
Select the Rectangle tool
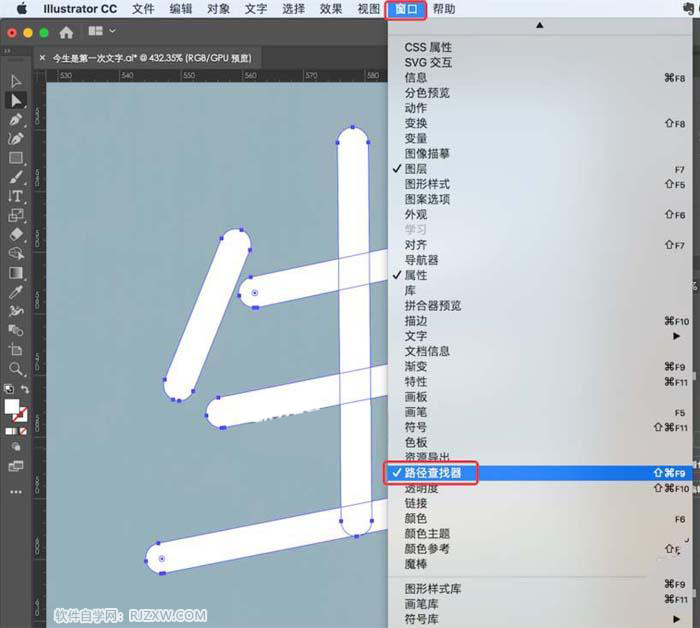[x=16, y=158]
